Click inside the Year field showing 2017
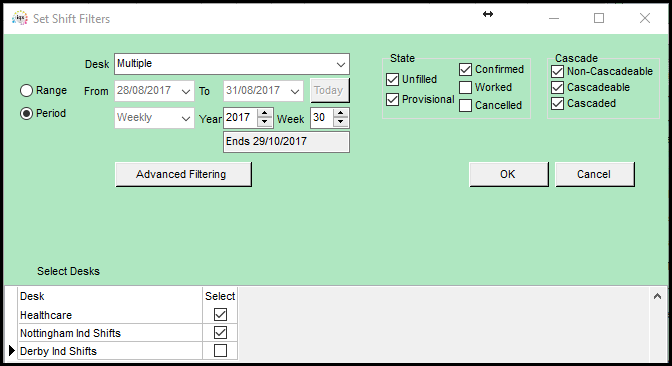 click(x=240, y=118)
